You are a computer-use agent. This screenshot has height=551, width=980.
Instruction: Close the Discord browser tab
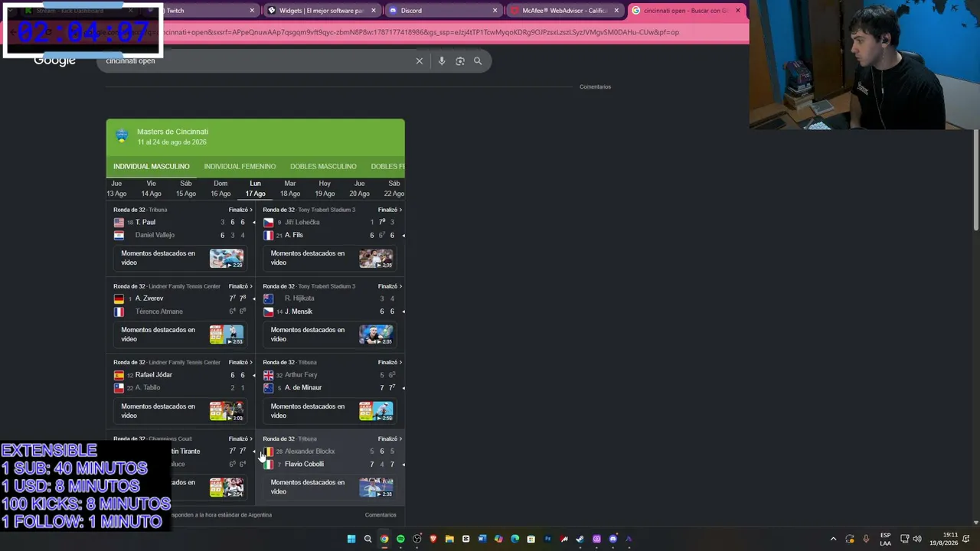(495, 11)
